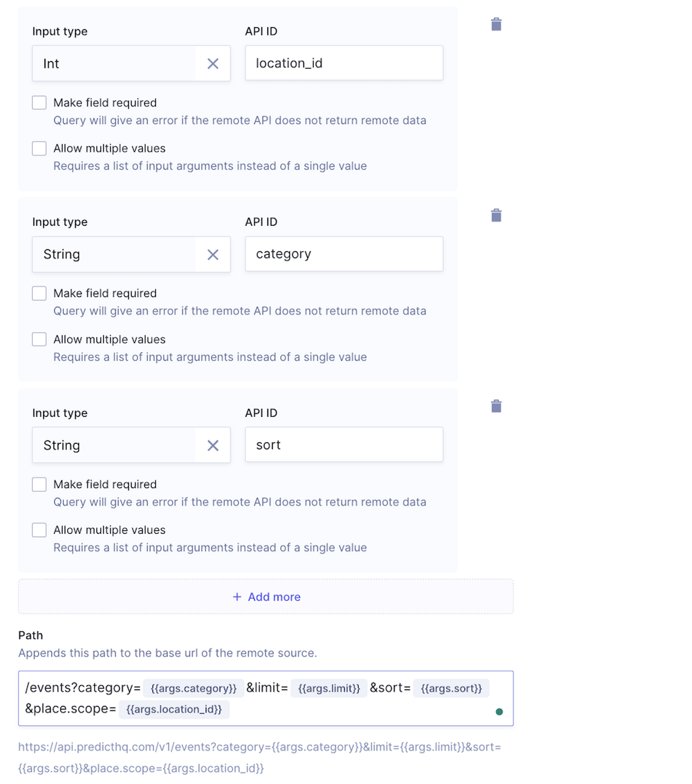Clear the Int input type selection
The width and height of the screenshot is (692, 784).
pos(214,63)
